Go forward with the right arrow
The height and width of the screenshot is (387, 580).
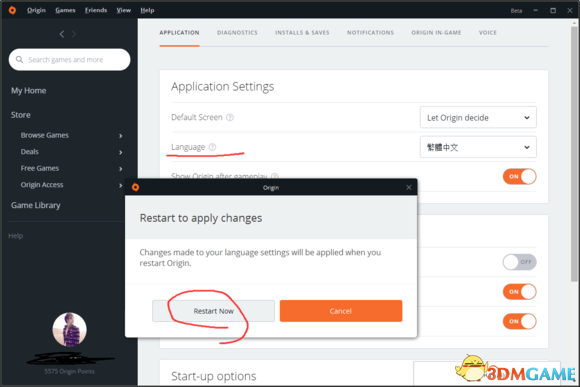pos(74,34)
